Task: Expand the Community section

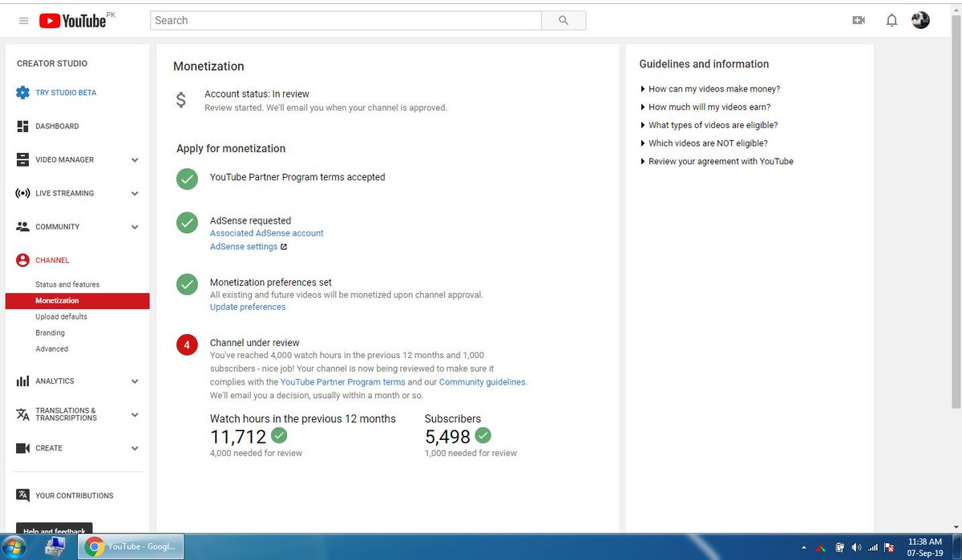Action: [135, 228]
